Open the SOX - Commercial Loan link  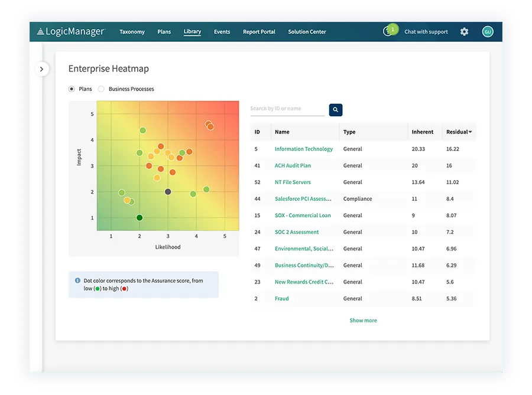tap(303, 215)
